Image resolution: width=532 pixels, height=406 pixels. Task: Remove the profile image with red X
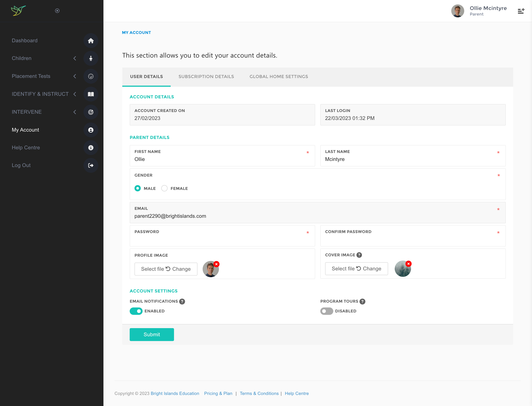point(216,264)
